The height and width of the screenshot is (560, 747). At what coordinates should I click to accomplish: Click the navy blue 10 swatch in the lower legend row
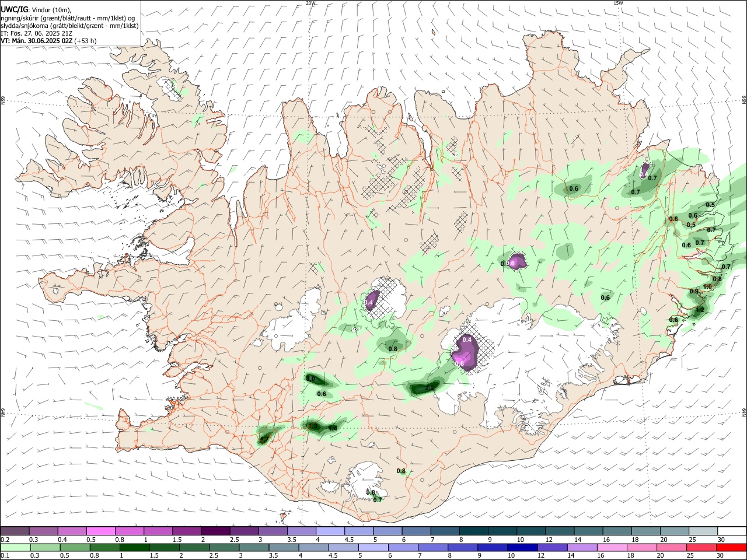[522, 547]
